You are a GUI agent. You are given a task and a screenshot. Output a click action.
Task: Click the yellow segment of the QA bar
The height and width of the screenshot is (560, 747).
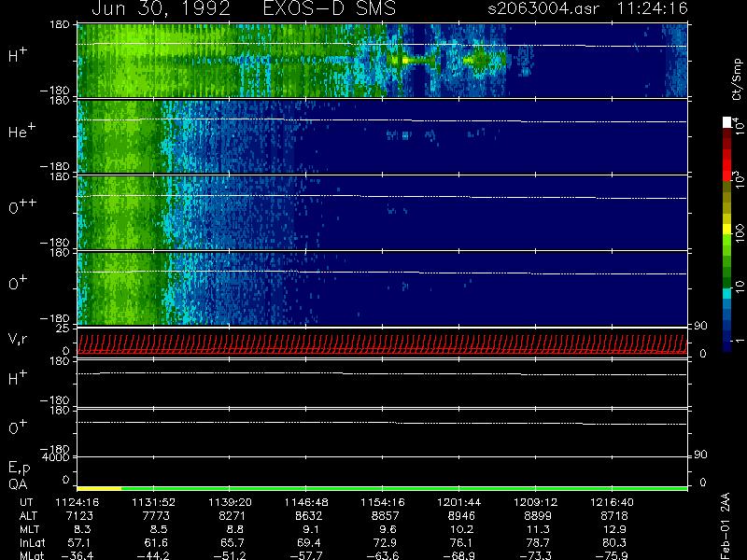click(x=99, y=488)
